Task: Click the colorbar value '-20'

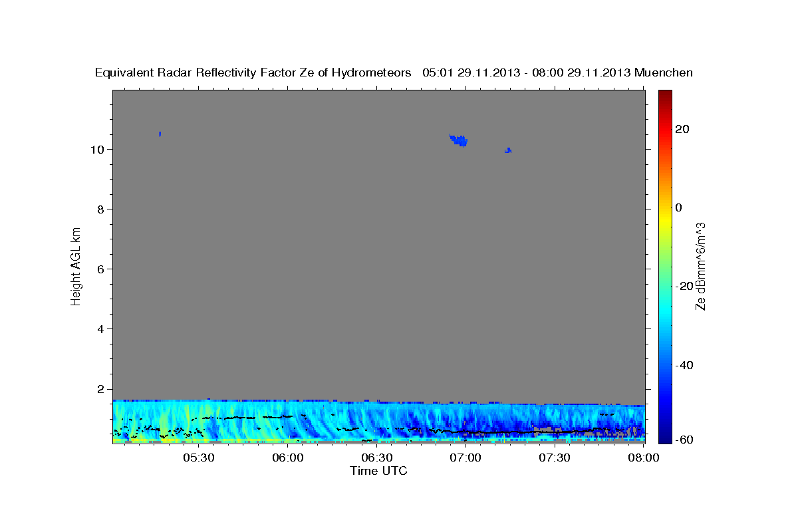Action: coord(684,286)
